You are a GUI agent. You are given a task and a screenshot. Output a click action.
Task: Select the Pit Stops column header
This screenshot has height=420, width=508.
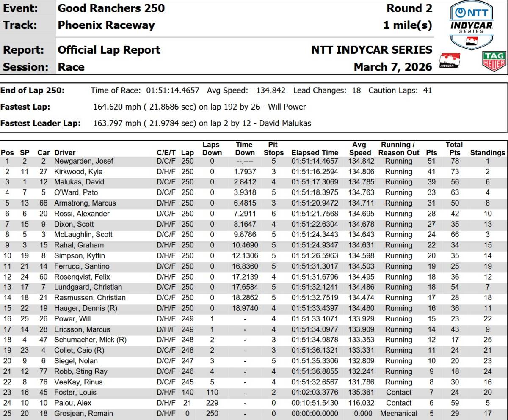coord(273,148)
